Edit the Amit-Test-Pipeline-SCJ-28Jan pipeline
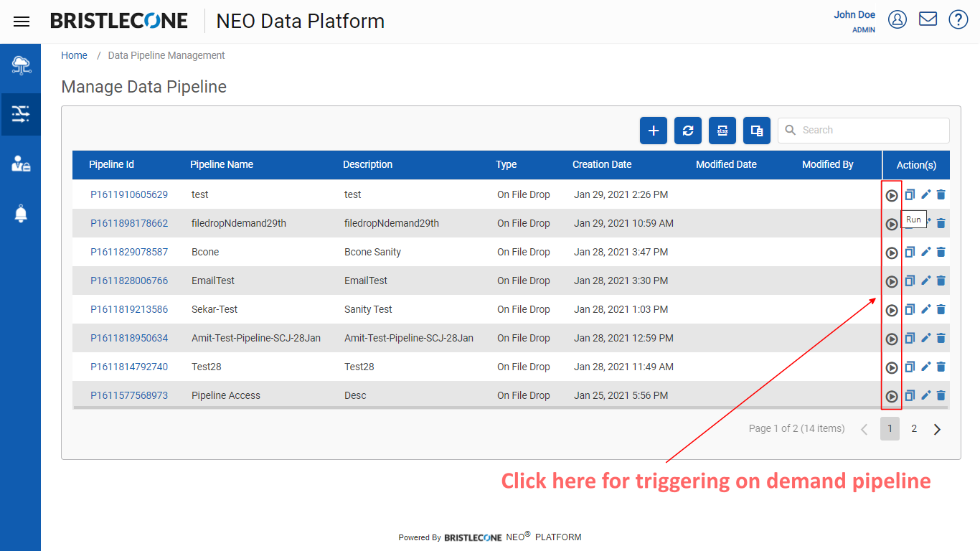This screenshot has width=980, height=551. coord(925,338)
